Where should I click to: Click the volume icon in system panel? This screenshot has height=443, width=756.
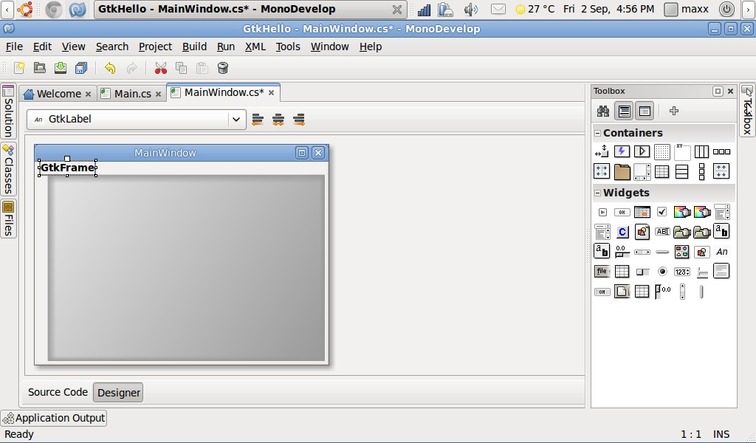pyautogui.click(x=471, y=9)
